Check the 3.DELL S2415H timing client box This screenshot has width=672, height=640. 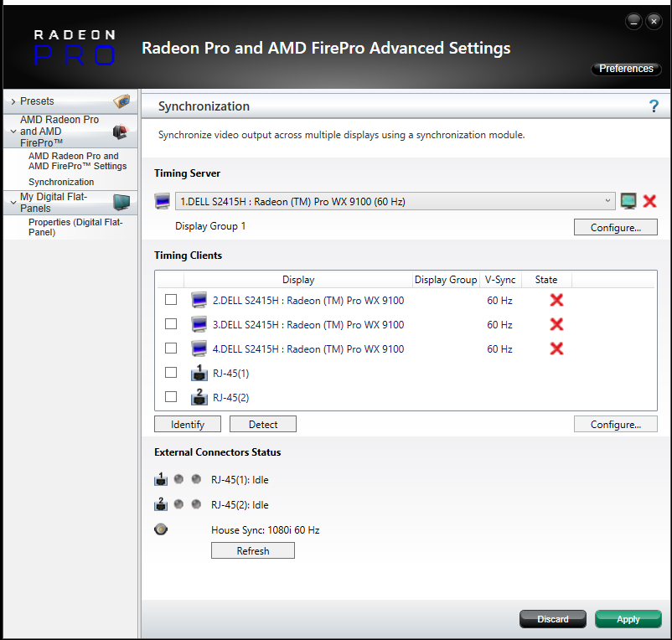click(x=171, y=324)
